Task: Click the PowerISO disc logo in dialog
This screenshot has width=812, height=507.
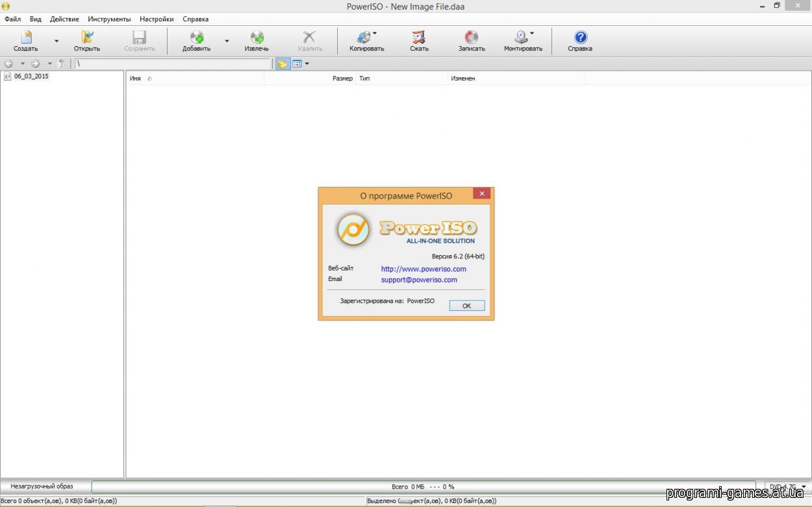Action: (354, 229)
